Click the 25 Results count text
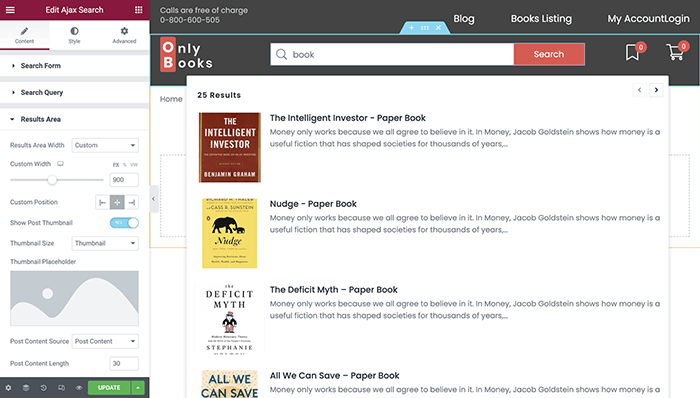Image resolution: width=700 pixels, height=398 pixels. tap(219, 95)
